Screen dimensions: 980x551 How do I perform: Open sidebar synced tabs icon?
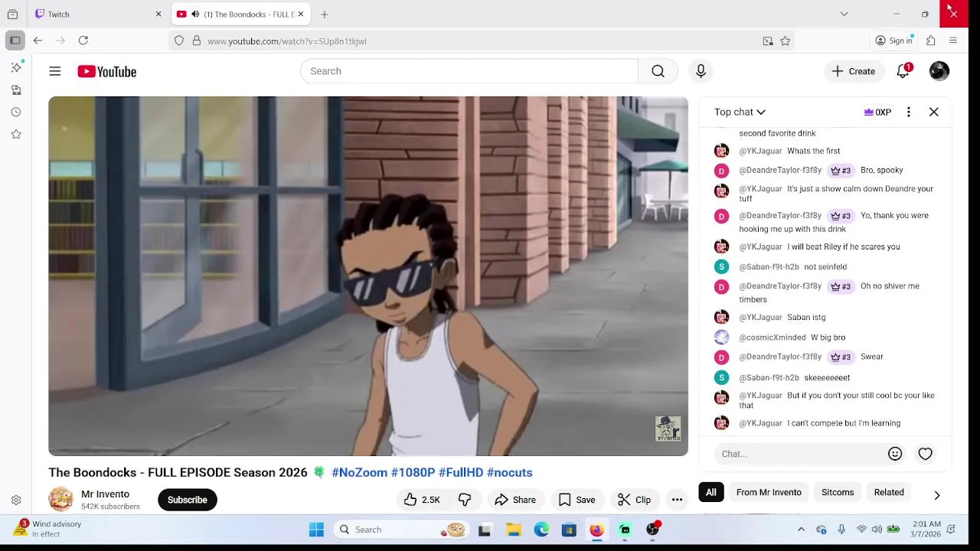tap(16, 90)
